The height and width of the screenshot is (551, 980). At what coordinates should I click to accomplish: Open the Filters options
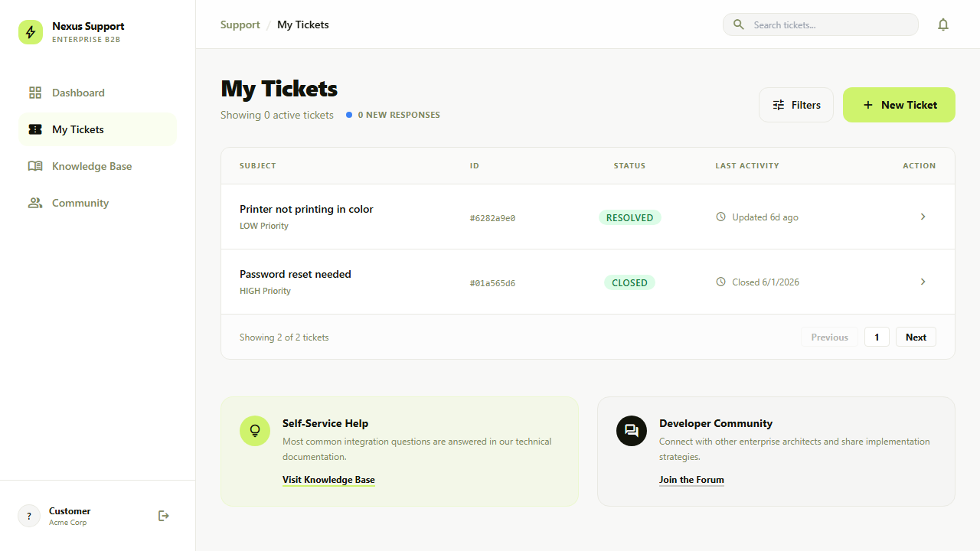click(x=796, y=105)
